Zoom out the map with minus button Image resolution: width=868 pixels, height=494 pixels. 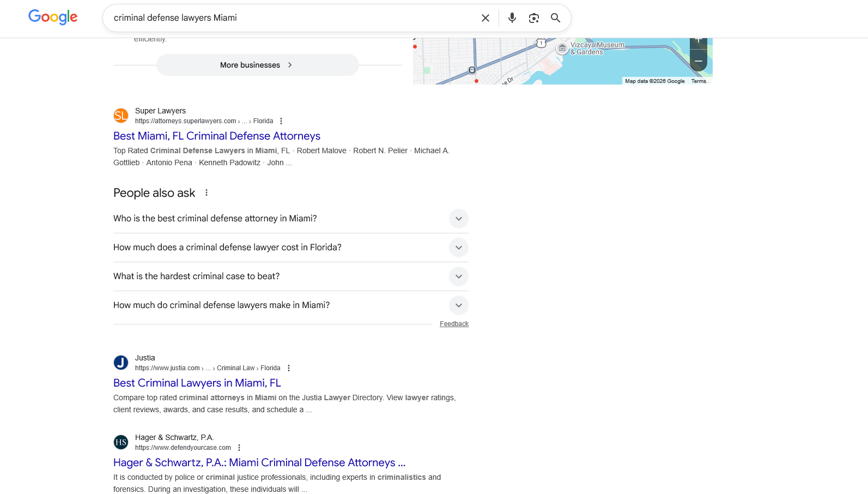699,61
